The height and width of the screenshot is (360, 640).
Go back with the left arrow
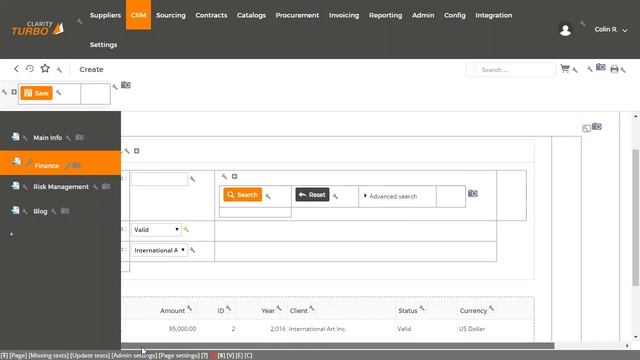(x=16, y=69)
